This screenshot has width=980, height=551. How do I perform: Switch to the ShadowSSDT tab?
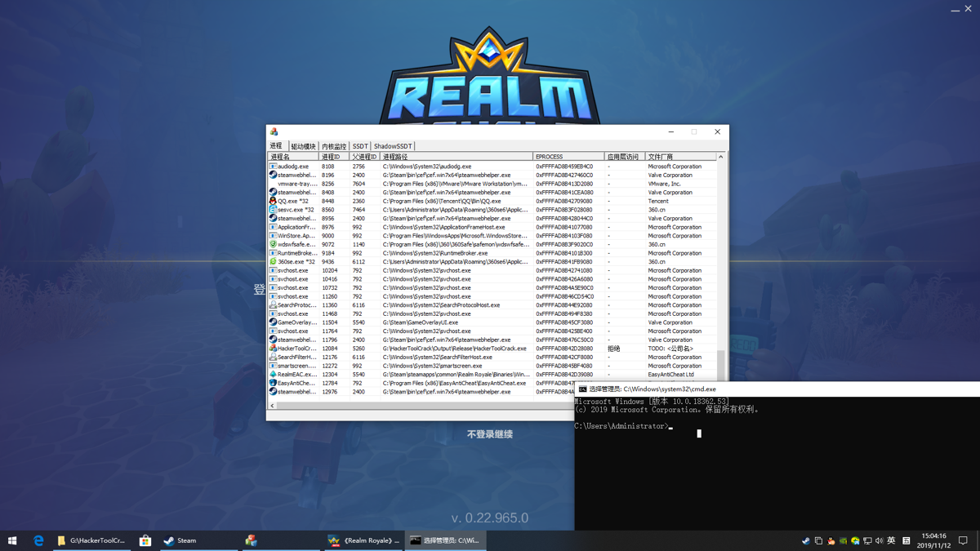click(x=393, y=147)
